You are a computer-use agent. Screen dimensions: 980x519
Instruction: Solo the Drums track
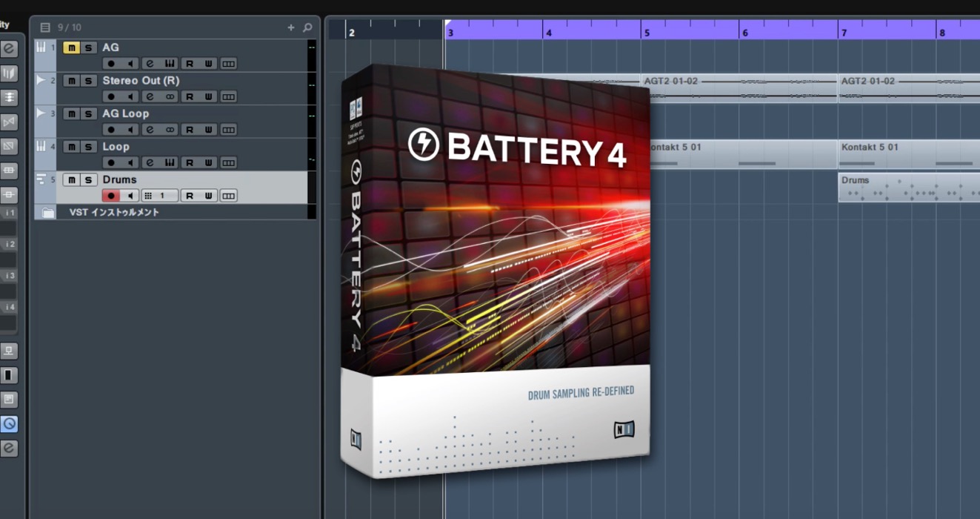88,179
